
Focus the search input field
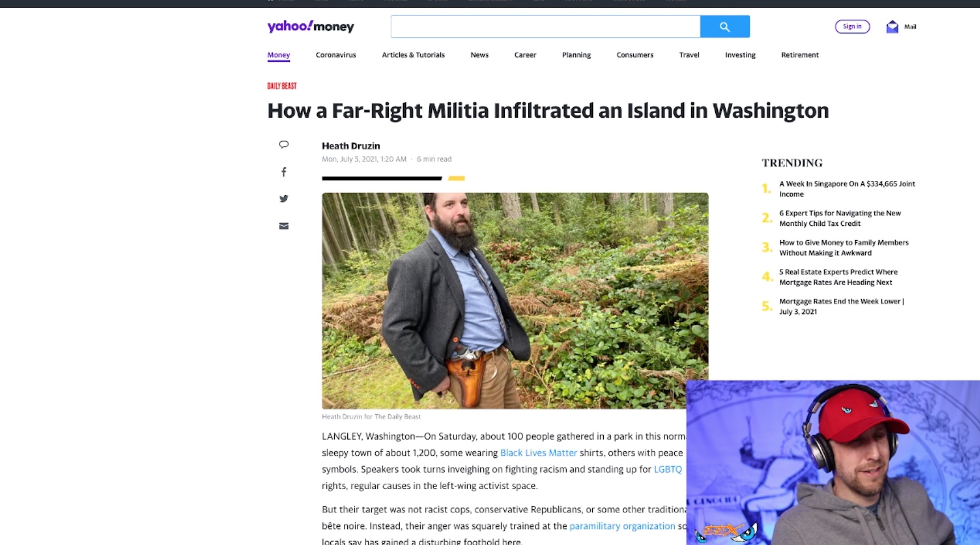[546, 27]
